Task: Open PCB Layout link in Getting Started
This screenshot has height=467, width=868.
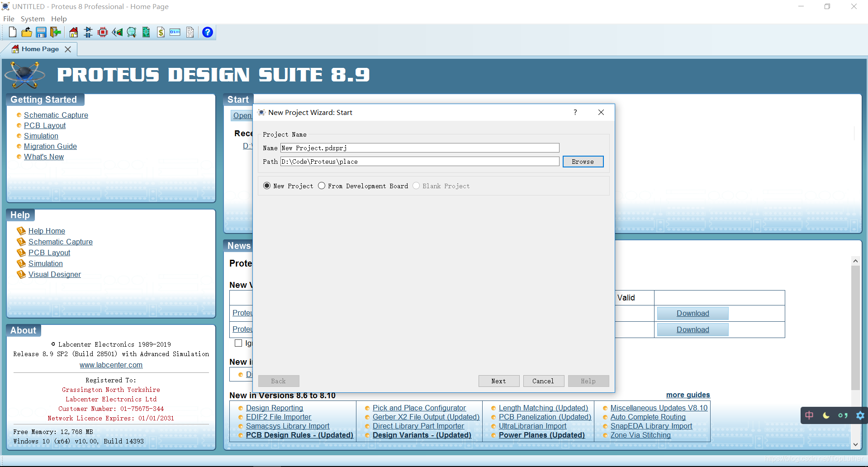Action: click(x=45, y=125)
